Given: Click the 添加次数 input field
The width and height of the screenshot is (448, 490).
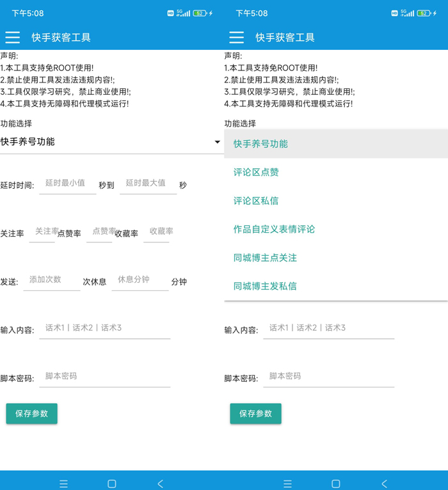Looking at the screenshot, I should [51, 280].
